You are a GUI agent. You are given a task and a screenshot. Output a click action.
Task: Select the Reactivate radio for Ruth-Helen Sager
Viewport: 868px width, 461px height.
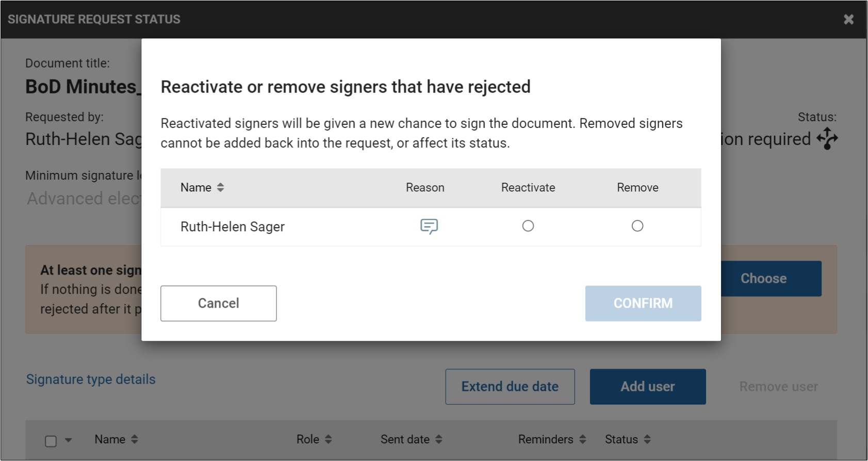coord(528,226)
